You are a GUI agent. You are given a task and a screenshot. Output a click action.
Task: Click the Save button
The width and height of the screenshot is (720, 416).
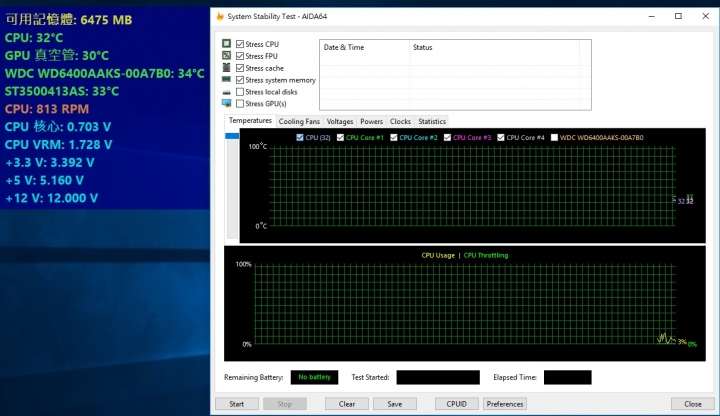coord(394,404)
